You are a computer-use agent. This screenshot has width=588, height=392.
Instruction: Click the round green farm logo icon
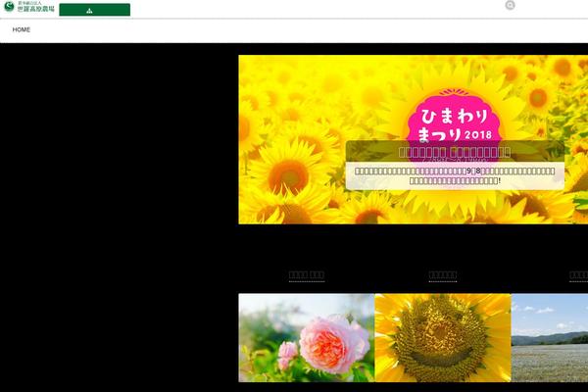tap(9, 6)
